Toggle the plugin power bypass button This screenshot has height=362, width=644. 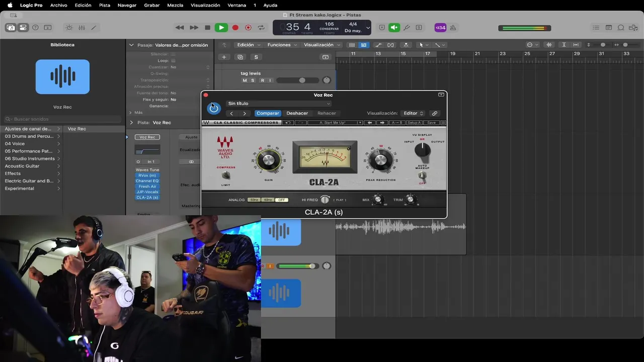tap(213, 108)
